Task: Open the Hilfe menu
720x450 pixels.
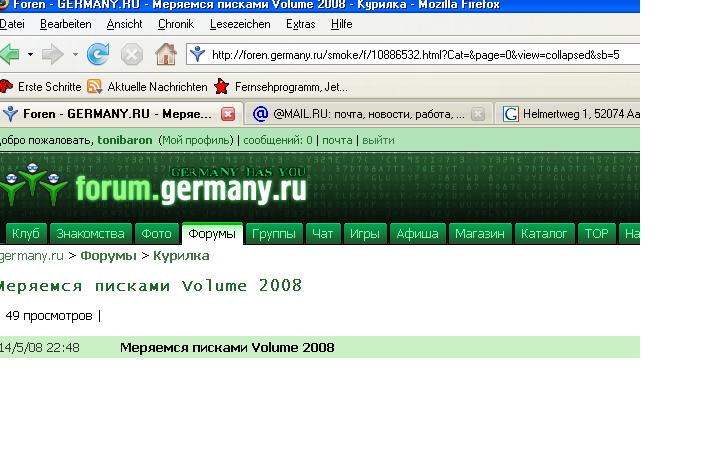Action: tap(342, 24)
